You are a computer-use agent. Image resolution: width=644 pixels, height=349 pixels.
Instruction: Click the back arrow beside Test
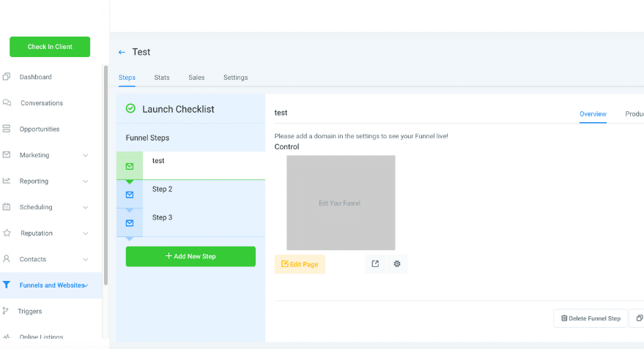[122, 53]
